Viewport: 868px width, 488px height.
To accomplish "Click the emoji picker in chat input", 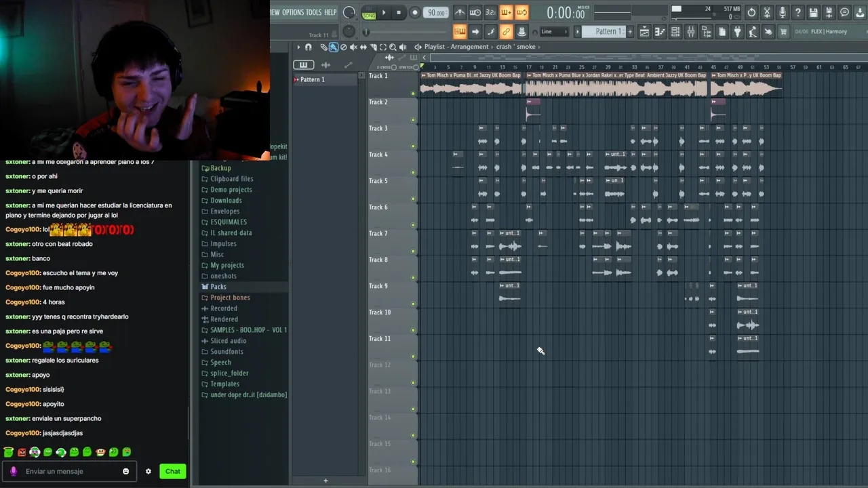I will (x=125, y=471).
